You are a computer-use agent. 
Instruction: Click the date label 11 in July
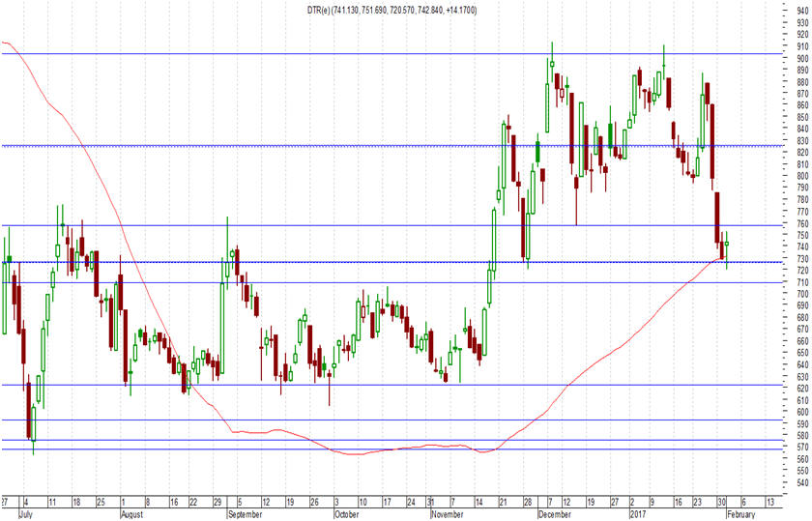click(52, 502)
